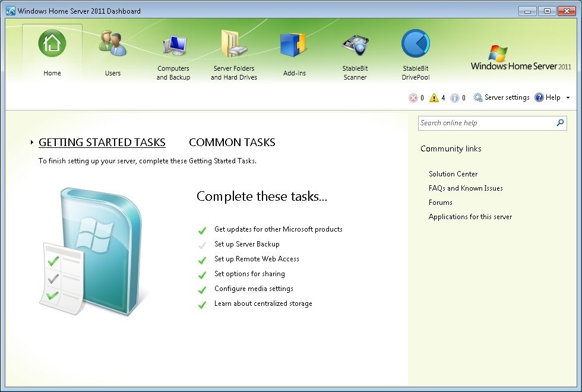The image size is (582, 392).
Task: Open the Add-ins puzzle icon
Action: [x=295, y=45]
